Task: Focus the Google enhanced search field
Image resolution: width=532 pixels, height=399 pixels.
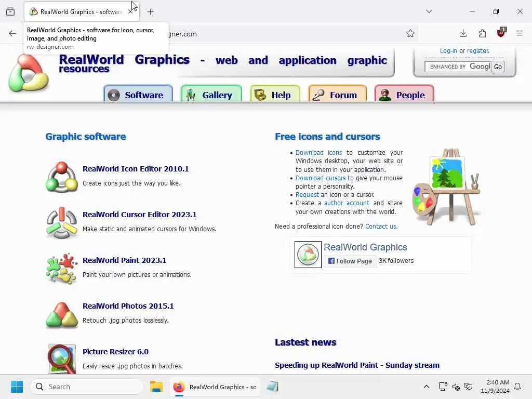Action: coord(457,67)
